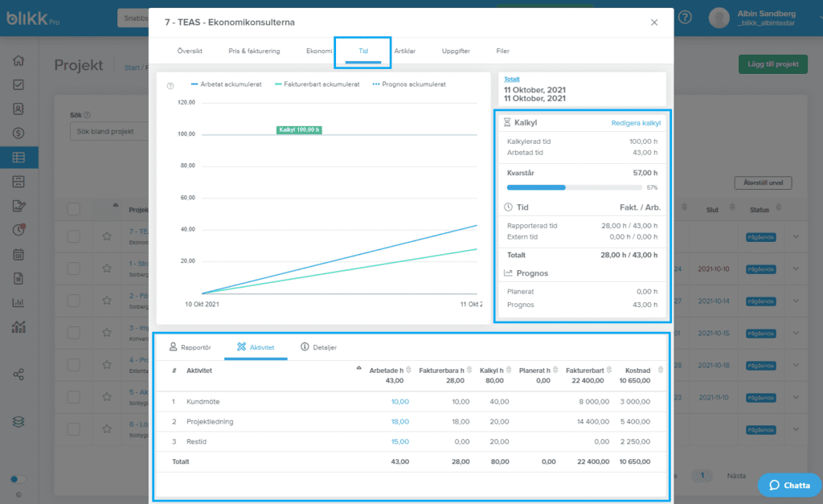Open the home icon in the sidebar

point(18,60)
